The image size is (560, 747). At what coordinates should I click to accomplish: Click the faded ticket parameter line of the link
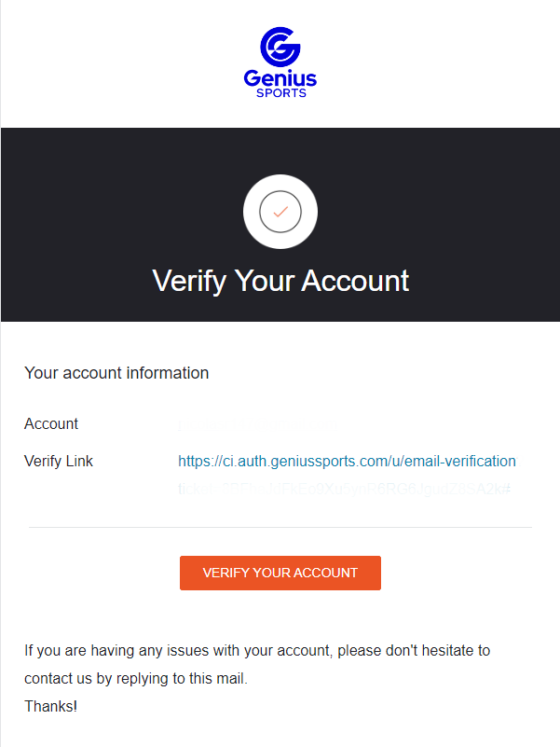point(344,489)
